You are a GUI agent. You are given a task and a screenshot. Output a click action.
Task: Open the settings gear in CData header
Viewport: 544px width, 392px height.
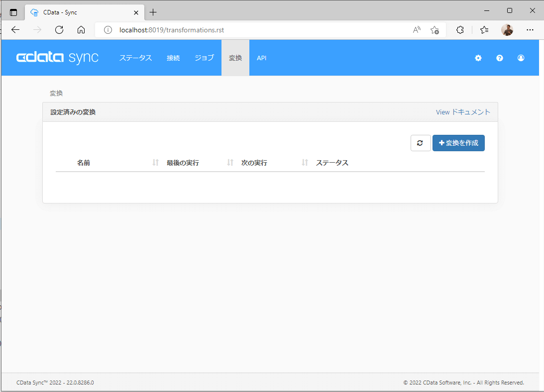click(x=478, y=58)
